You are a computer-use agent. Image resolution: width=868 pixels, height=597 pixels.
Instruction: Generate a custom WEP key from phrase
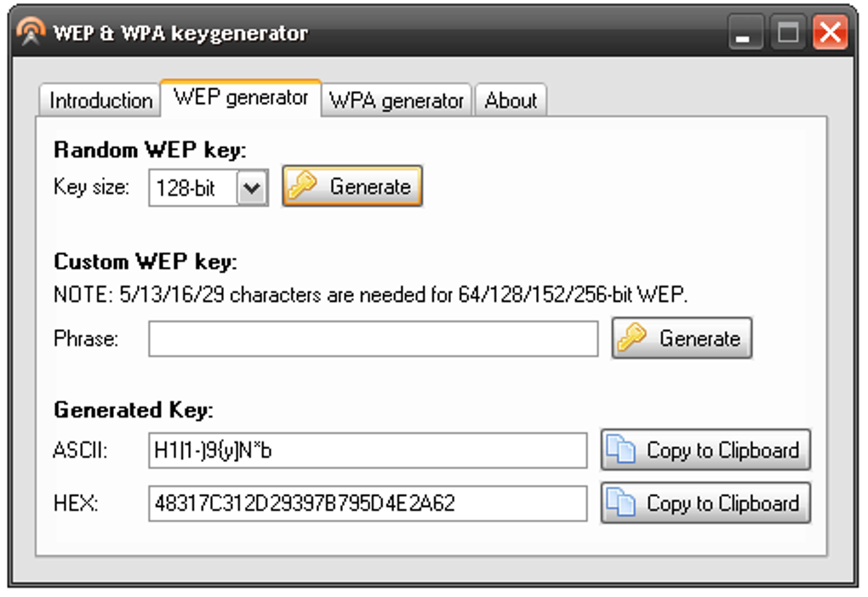682,338
